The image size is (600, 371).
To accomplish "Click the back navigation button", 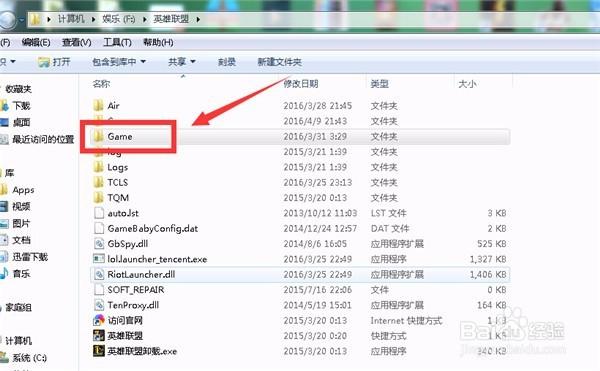I will point(8,20).
